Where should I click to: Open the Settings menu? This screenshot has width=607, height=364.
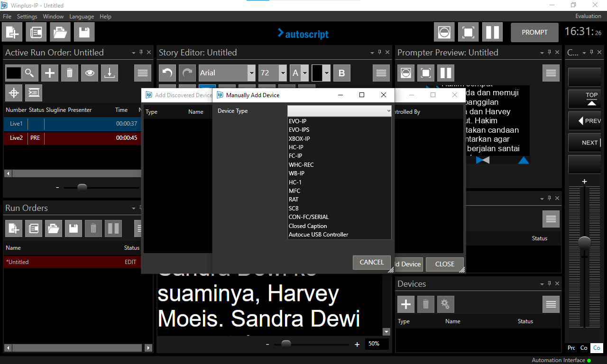click(x=27, y=17)
